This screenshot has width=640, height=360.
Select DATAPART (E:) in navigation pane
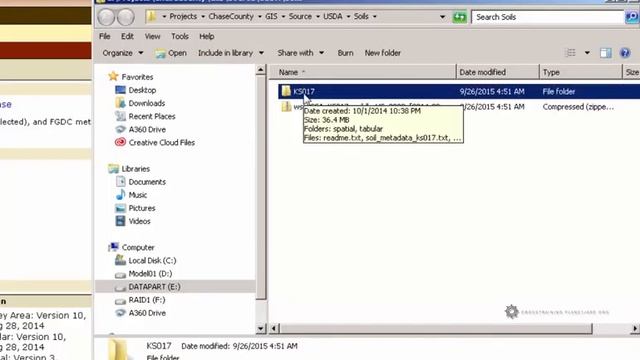coord(154,287)
